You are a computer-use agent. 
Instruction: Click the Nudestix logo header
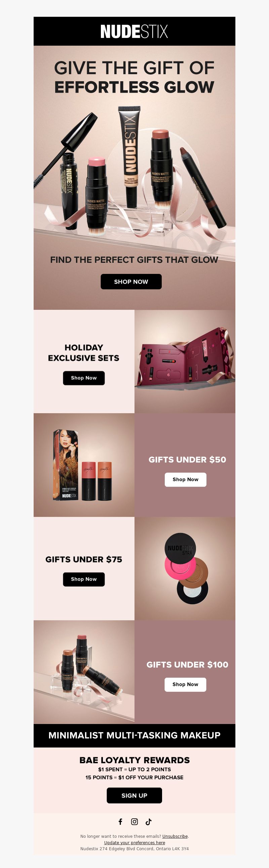(x=134, y=31)
